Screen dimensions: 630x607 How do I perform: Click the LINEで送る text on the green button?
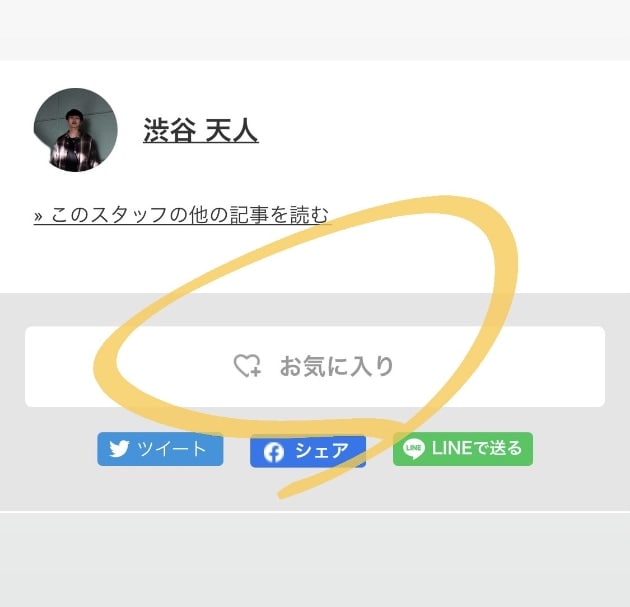(x=477, y=448)
